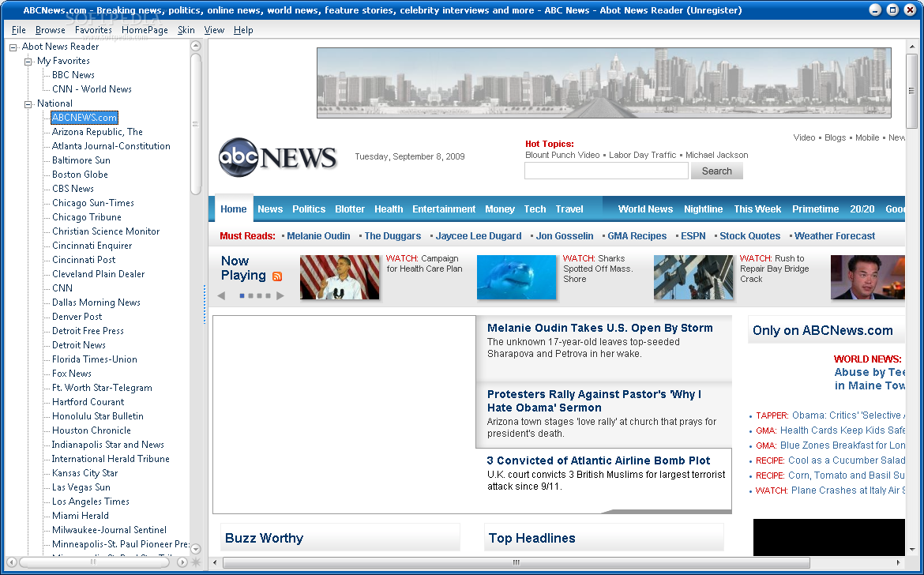Click the web page horizontal scrollbar thumb

[516, 562]
